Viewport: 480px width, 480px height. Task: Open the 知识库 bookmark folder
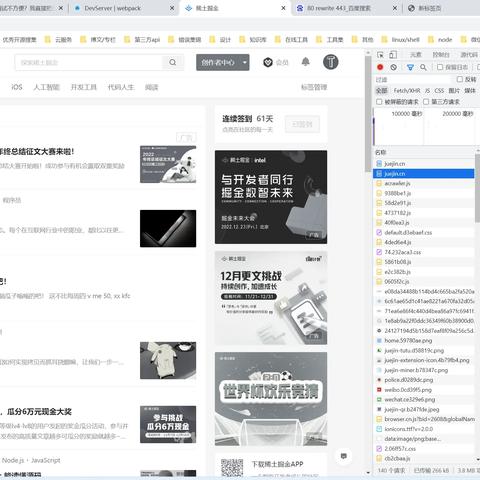(253, 40)
